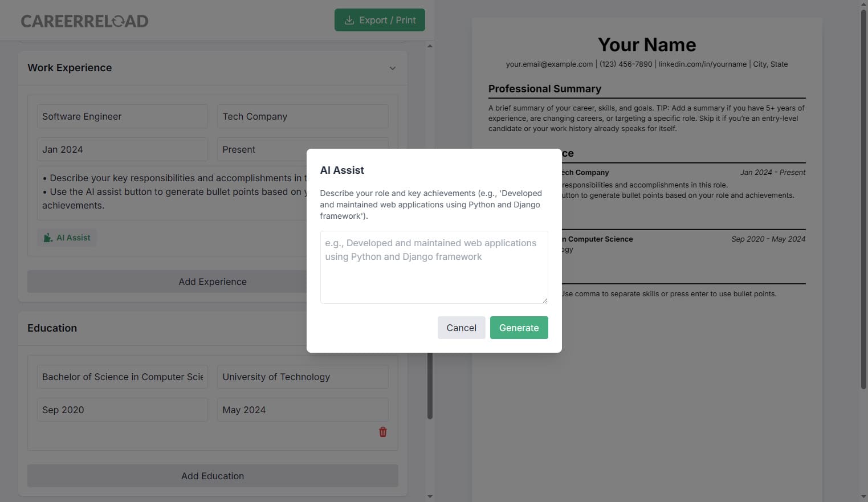
Task: Select the Jan 2024 start date field
Action: pyautogui.click(x=122, y=149)
